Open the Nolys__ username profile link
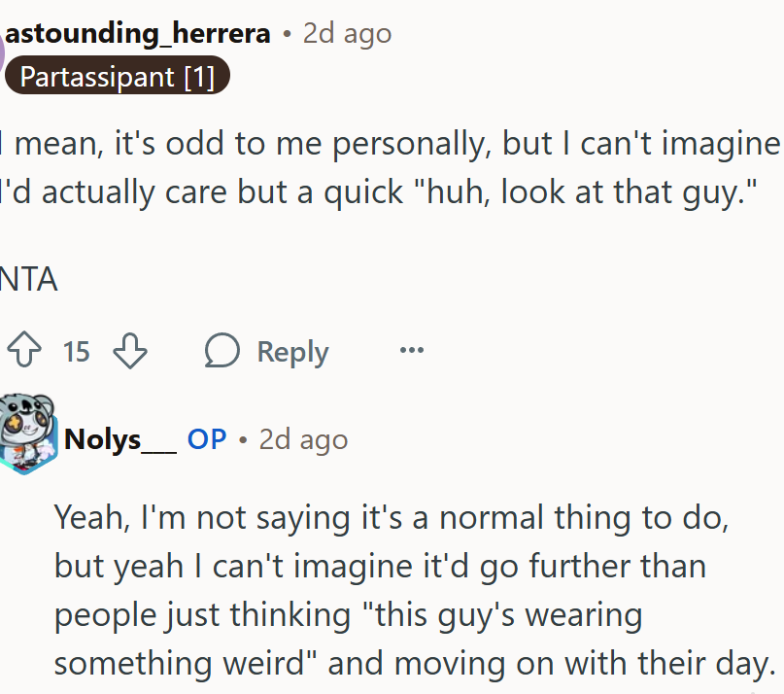This screenshot has width=784, height=694. pos(119,439)
